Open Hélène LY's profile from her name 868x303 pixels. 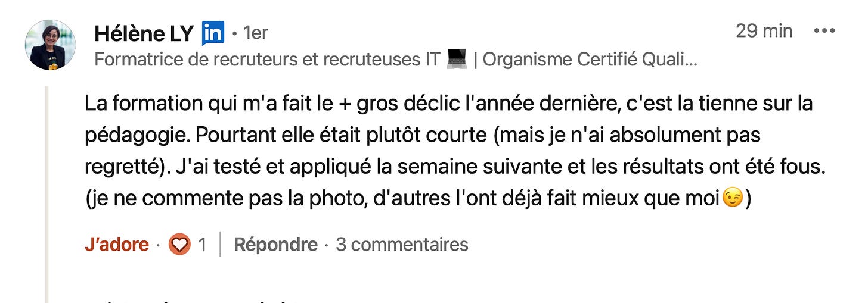[144, 34]
